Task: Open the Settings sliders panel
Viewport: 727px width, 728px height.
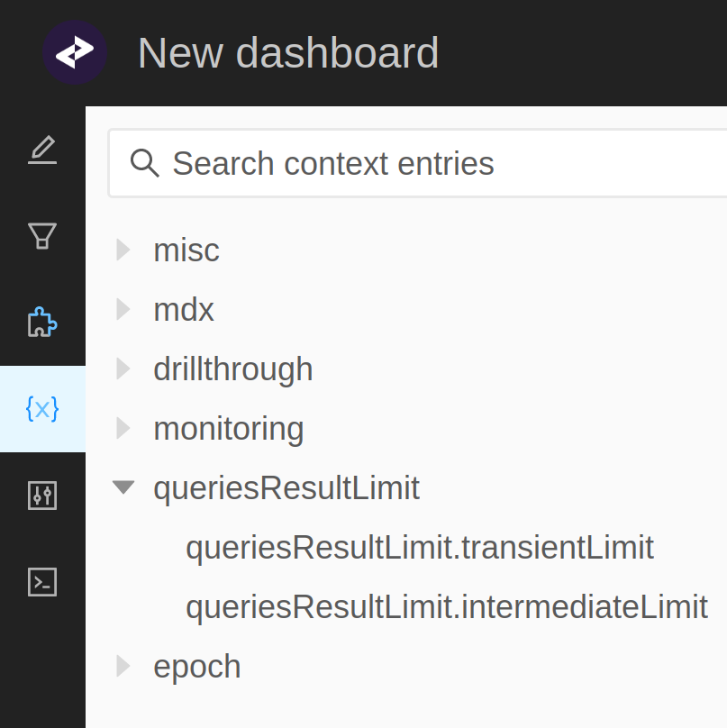Action: (42, 495)
